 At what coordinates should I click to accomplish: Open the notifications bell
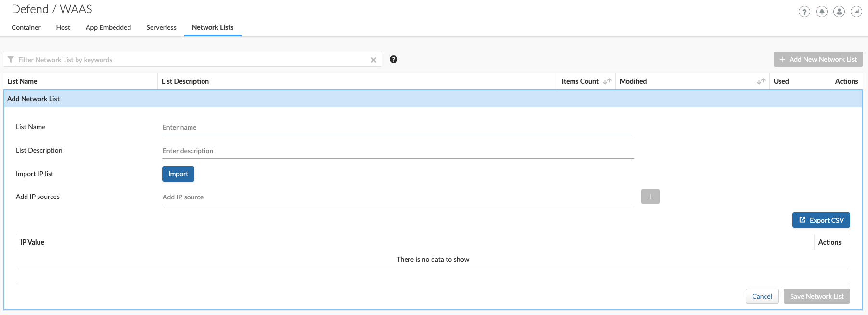pyautogui.click(x=822, y=12)
